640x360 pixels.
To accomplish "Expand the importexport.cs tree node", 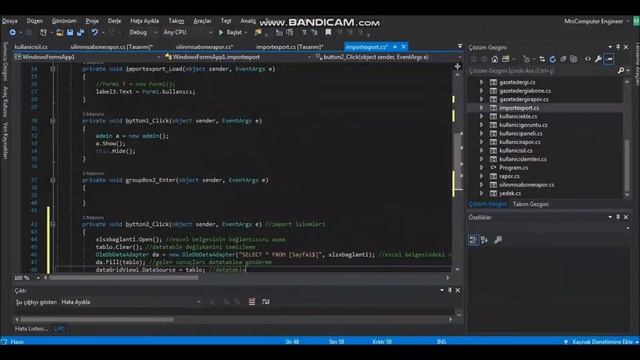I will pos(482,108).
